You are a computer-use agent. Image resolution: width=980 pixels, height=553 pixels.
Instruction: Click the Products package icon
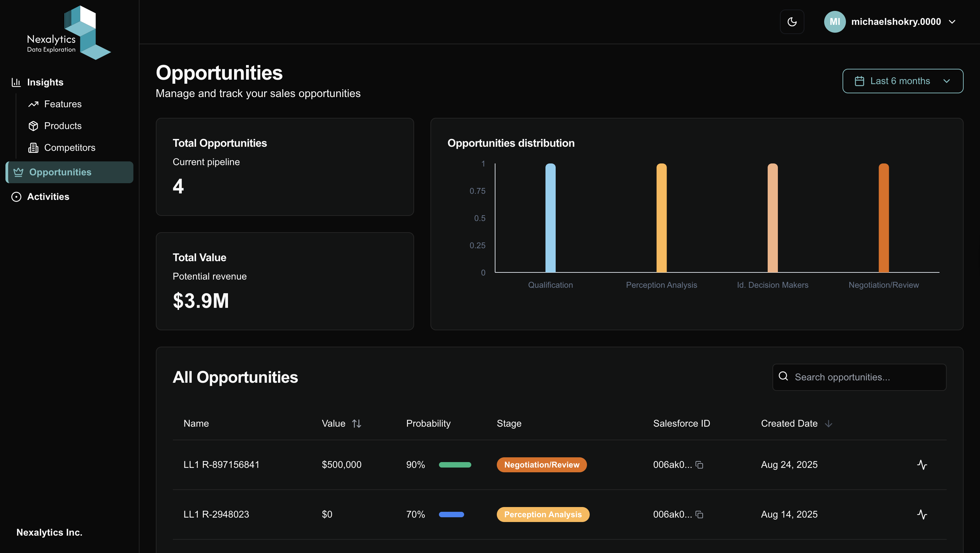pos(33,126)
